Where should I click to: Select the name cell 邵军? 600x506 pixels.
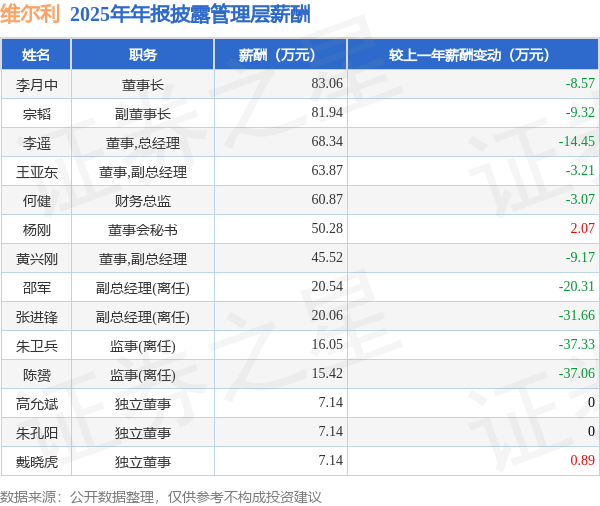pyautogui.click(x=37, y=288)
